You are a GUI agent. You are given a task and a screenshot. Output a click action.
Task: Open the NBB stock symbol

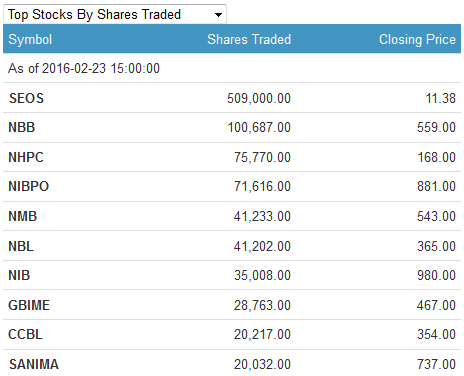[x=22, y=127]
